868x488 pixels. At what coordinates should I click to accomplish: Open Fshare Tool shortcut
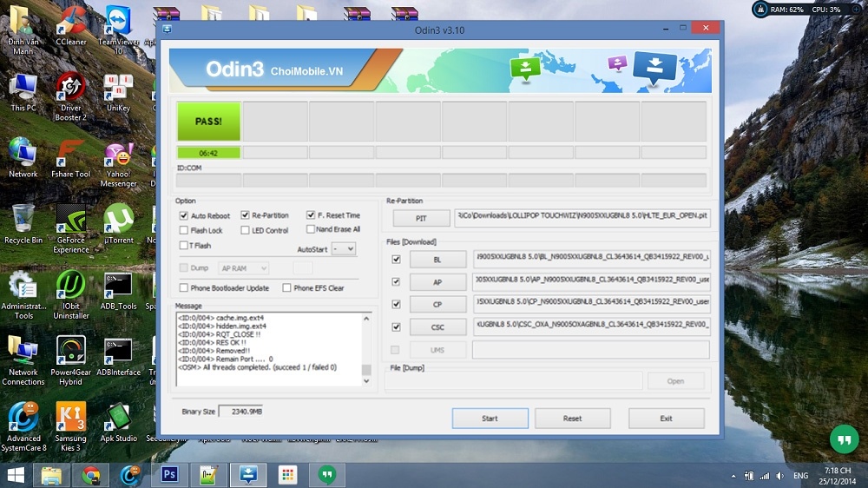click(x=71, y=158)
